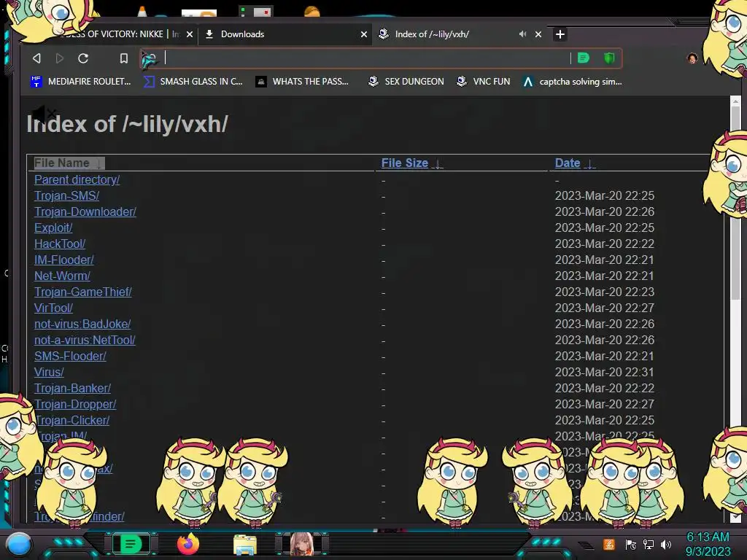Open the IM-Flooder/ folder link
Screen dimensions: 747x560
(x=64, y=260)
